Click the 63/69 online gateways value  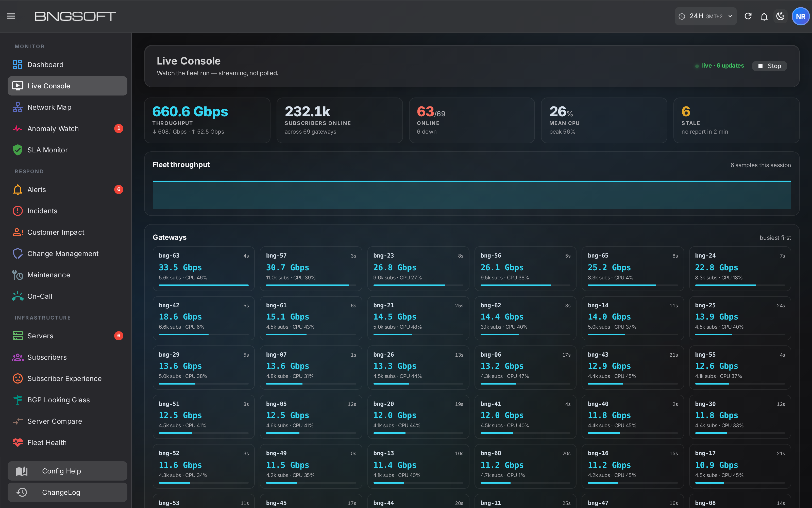(x=431, y=112)
